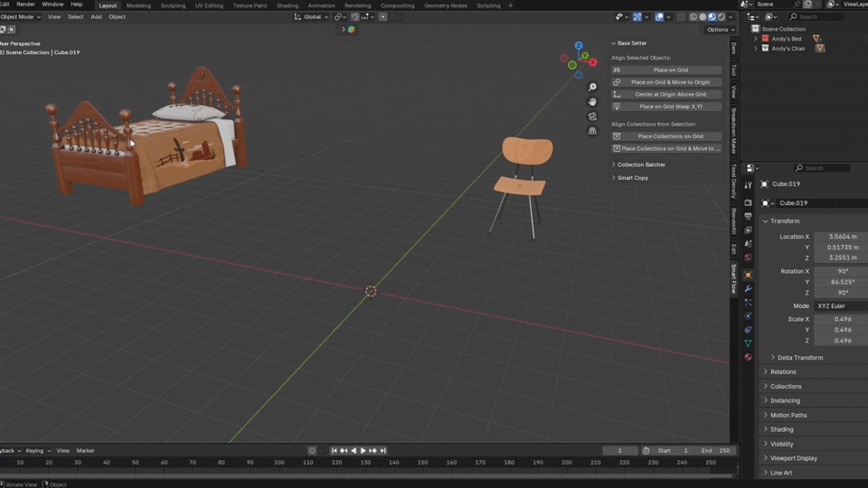Open the Physics properties tab icon
Screen dimensions: 868x488
point(748,316)
